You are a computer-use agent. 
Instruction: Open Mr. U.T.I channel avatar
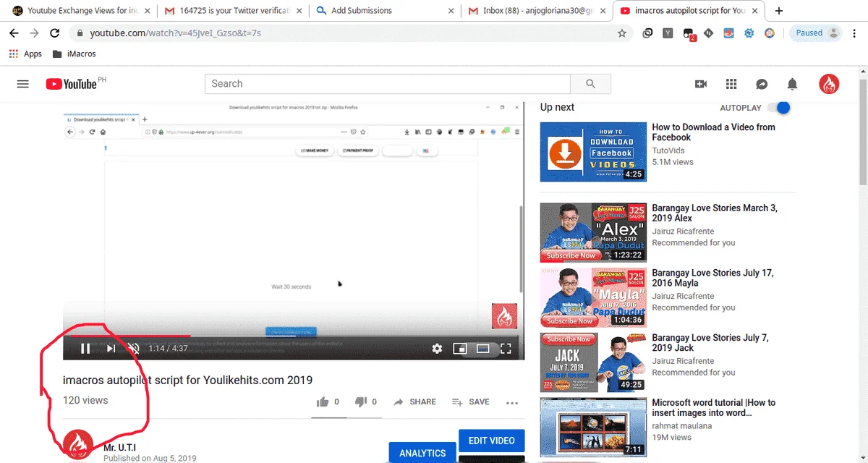point(77,446)
